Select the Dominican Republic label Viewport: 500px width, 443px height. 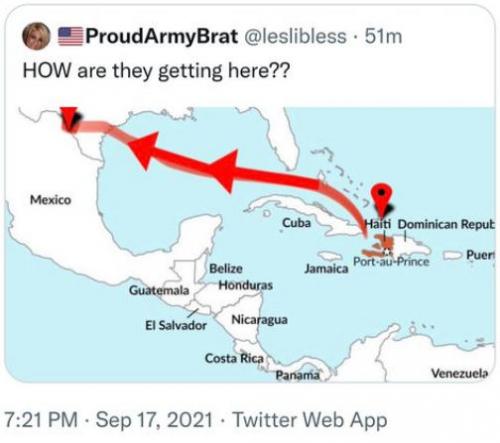click(446, 224)
